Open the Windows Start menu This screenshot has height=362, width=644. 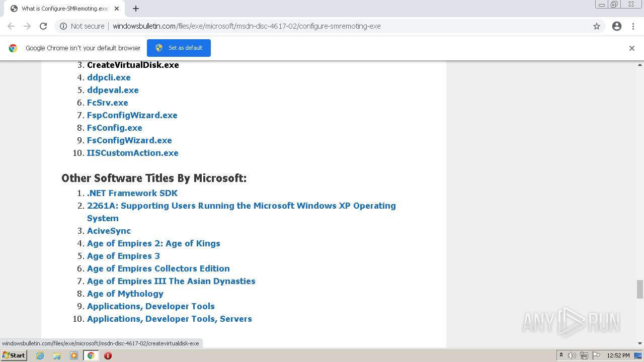[x=14, y=355]
